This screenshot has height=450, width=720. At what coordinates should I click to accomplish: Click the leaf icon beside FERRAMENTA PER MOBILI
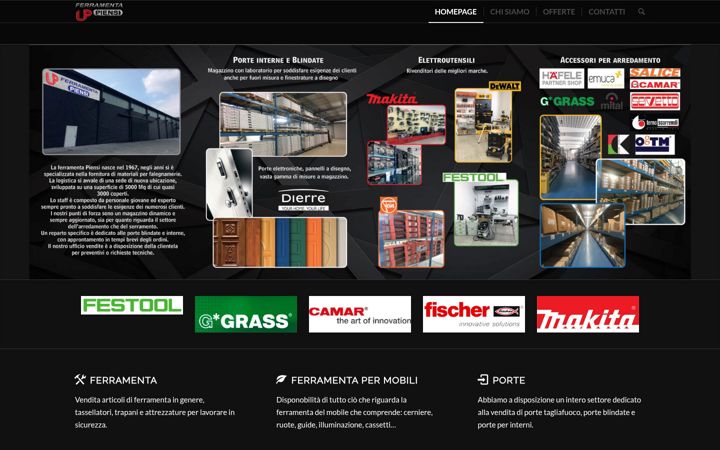(281, 380)
